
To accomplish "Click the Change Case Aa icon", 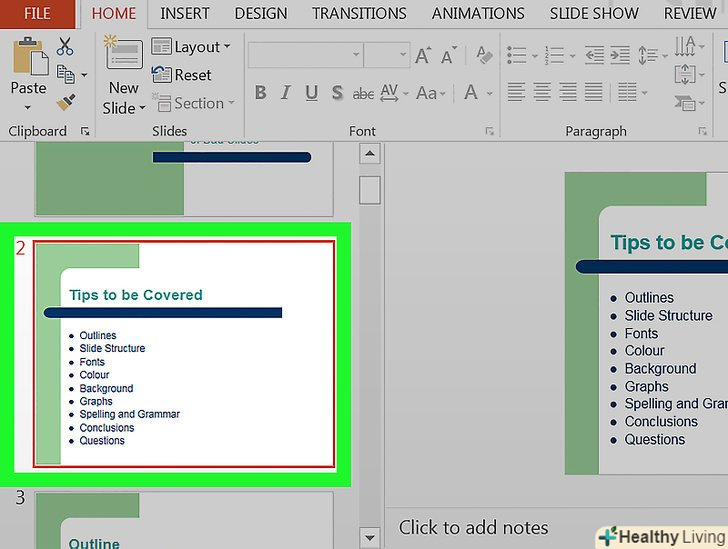I will click(427, 93).
